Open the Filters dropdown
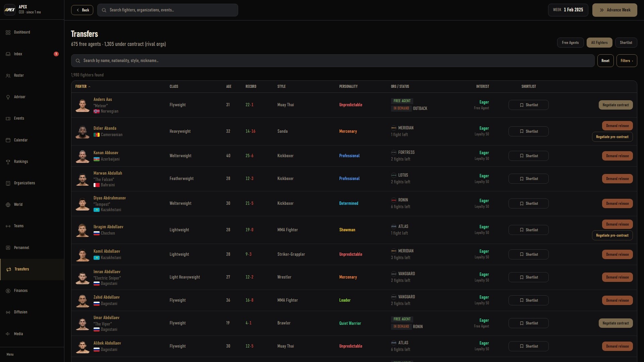Image resolution: width=644 pixels, height=362 pixels. (627, 61)
